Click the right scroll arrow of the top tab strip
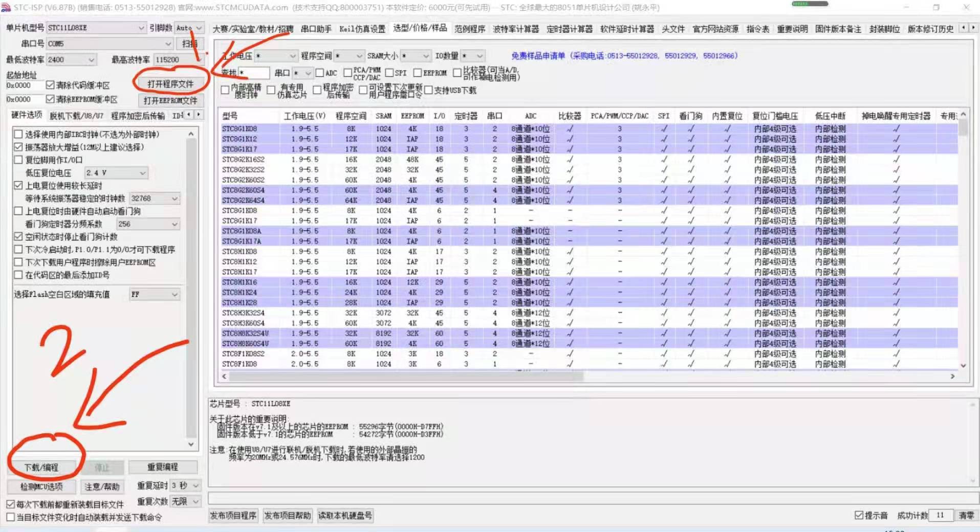 click(973, 28)
